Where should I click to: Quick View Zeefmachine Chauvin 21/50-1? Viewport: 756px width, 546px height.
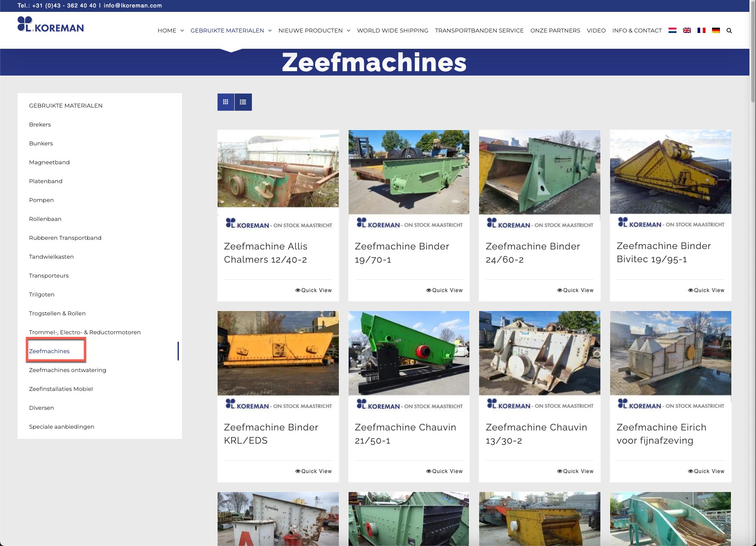(444, 471)
